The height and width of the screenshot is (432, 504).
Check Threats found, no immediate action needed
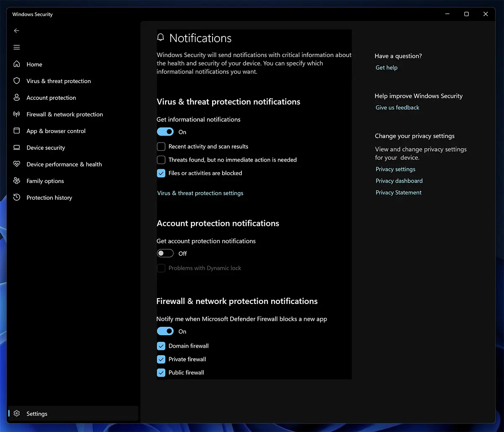point(161,160)
